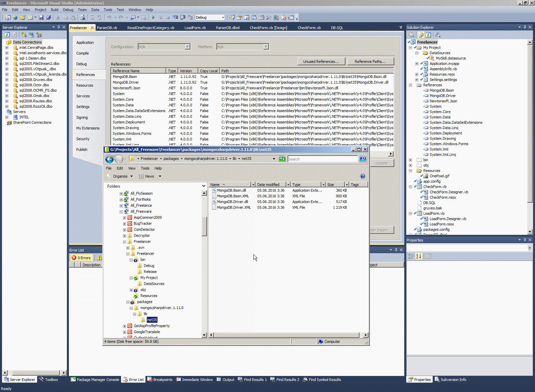Start debugging with the green play icon
The height and width of the screenshot is (392, 535).
(153, 17)
